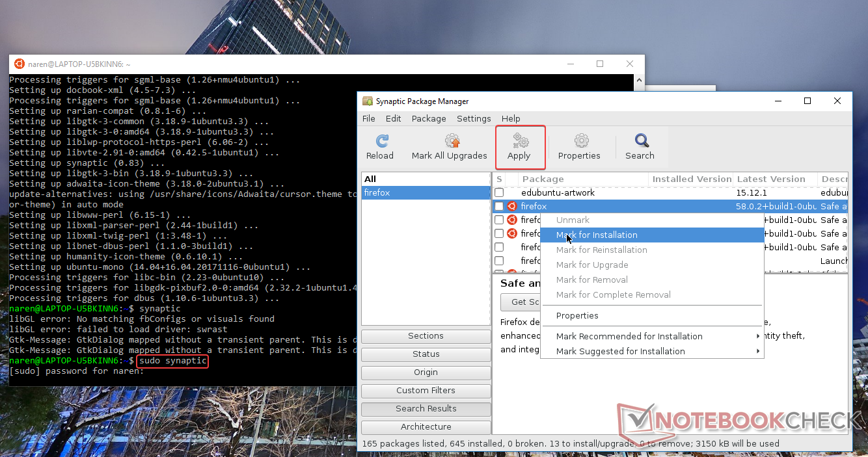This screenshot has height=457, width=868.
Task: Close the Synaptic Package Manager window
Action: coord(837,101)
